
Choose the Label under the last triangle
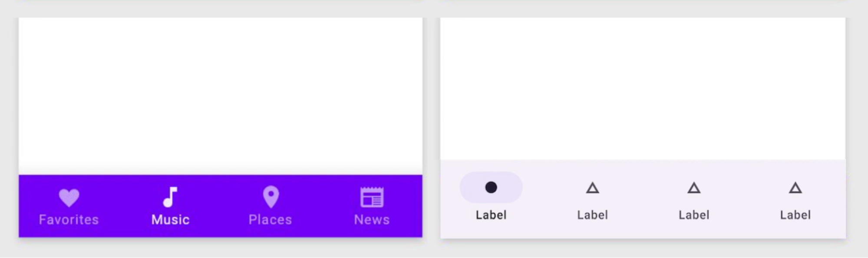click(x=795, y=215)
